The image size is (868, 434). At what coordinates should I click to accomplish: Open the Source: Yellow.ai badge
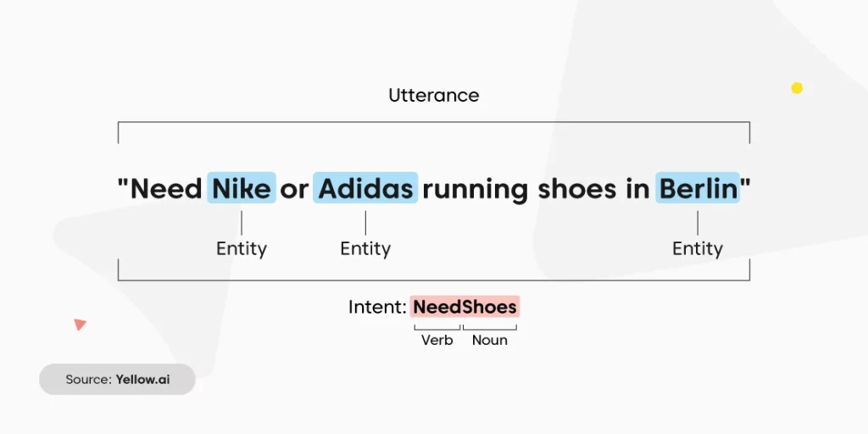(117, 379)
